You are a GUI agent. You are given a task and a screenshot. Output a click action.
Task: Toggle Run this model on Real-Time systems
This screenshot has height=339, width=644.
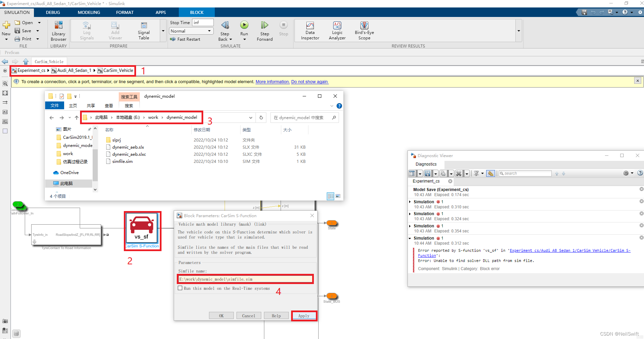point(180,288)
